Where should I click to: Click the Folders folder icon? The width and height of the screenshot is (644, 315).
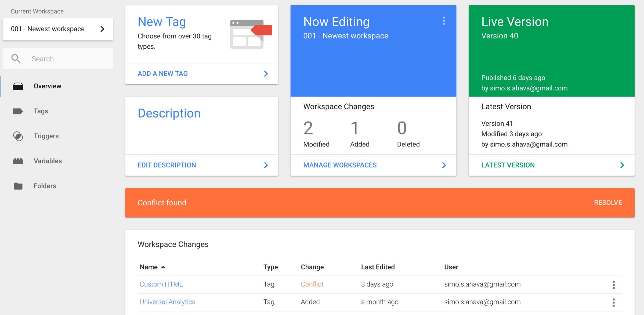pos(18,186)
